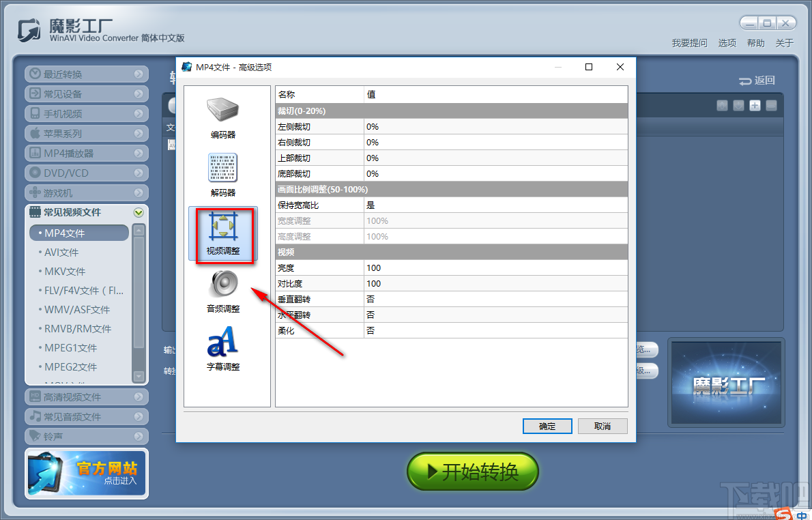Image resolution: width=812 pixels, height=520 pixels.
Task: Click the 左侧裁切 value 0%
Action: [x=495, y=127]
